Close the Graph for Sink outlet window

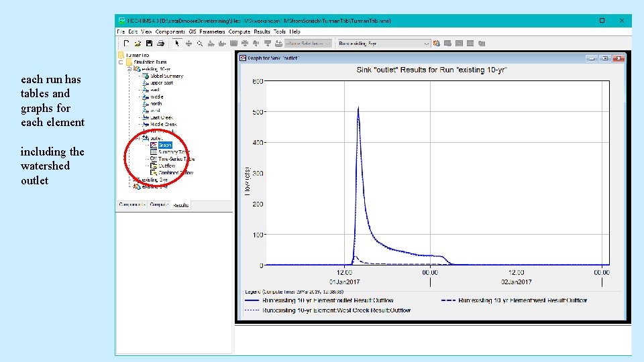coord(618,58)
